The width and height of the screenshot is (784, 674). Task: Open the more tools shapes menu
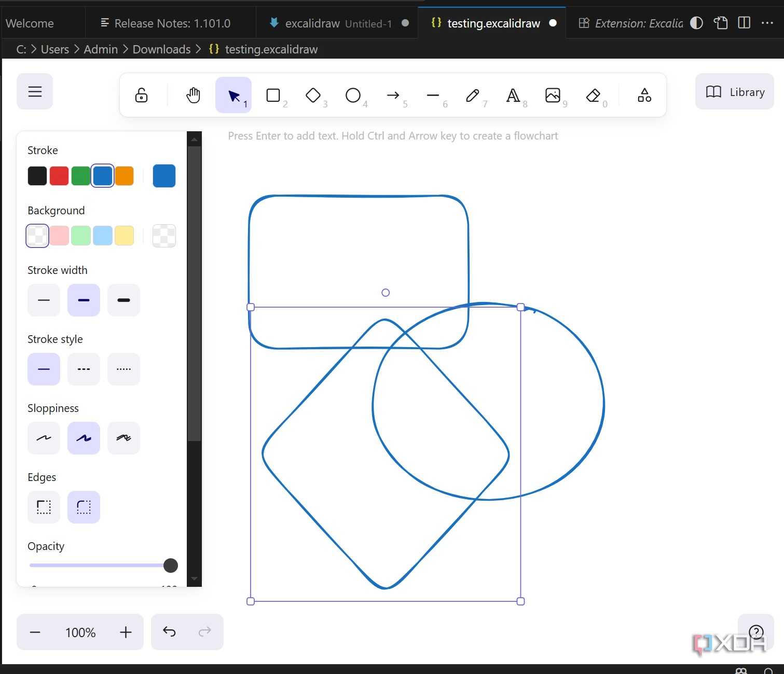tap(644, 95)
